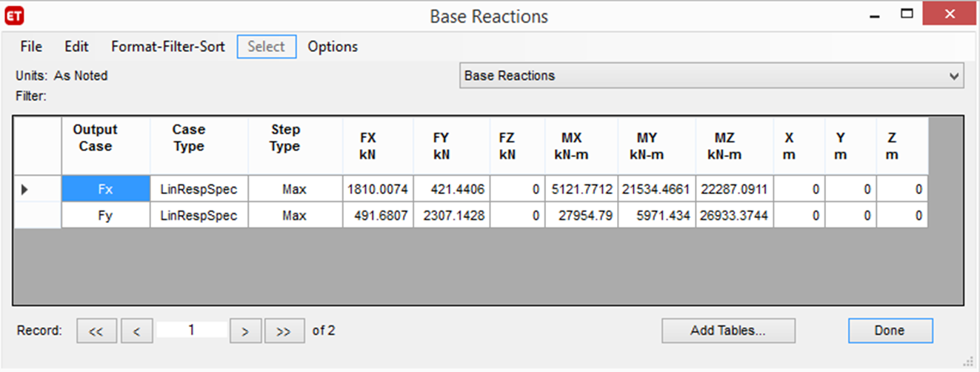The image size is (980, 372).
Task: Open the Options menu
Action: 333,47
